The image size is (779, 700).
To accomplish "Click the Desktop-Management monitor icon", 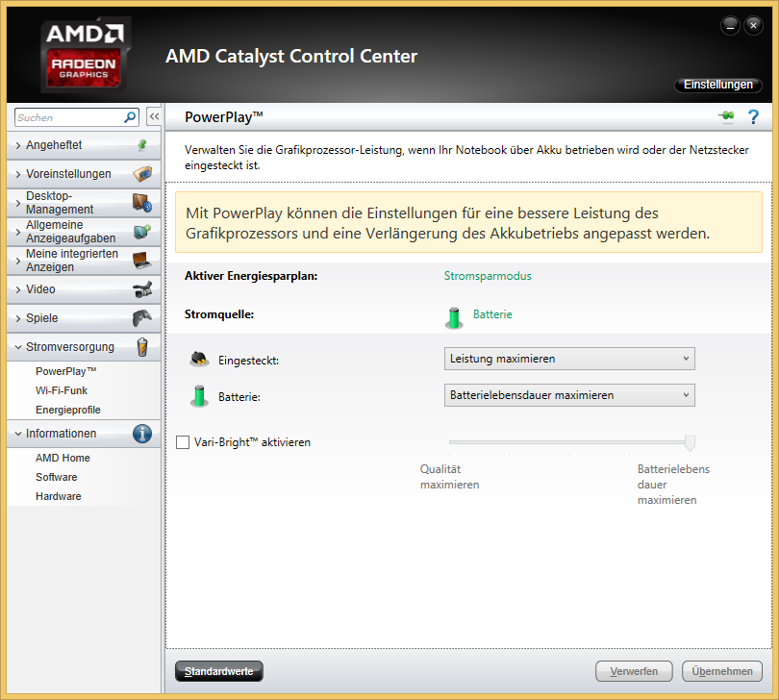I will coord(141,203).
